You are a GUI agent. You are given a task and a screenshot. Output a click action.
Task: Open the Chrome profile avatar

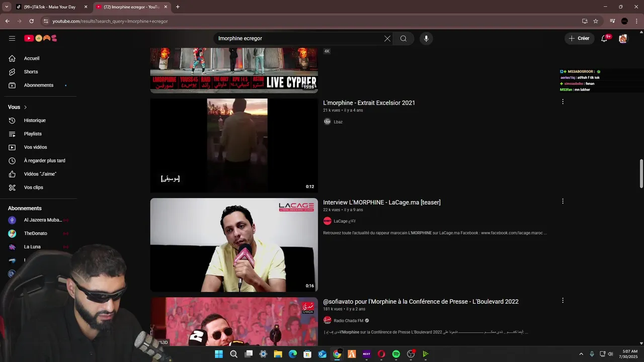click(x=624, y=21)
